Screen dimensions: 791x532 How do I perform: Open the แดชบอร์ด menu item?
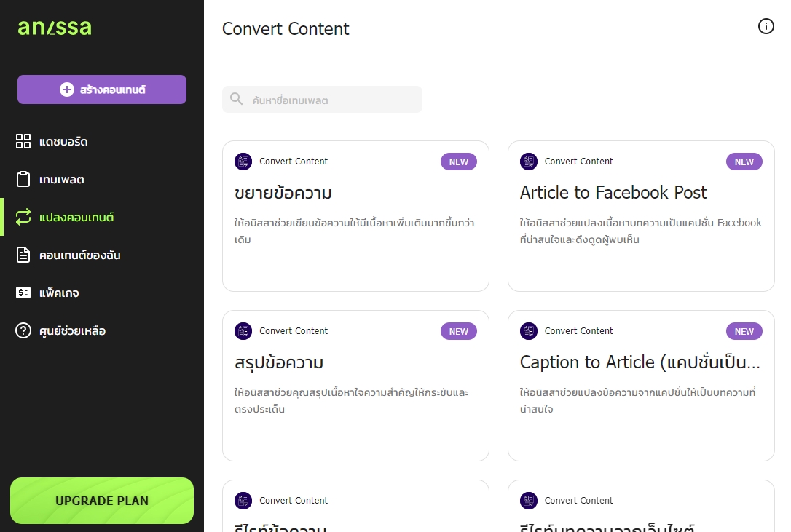pyautogui.click(x=102, y=141)
